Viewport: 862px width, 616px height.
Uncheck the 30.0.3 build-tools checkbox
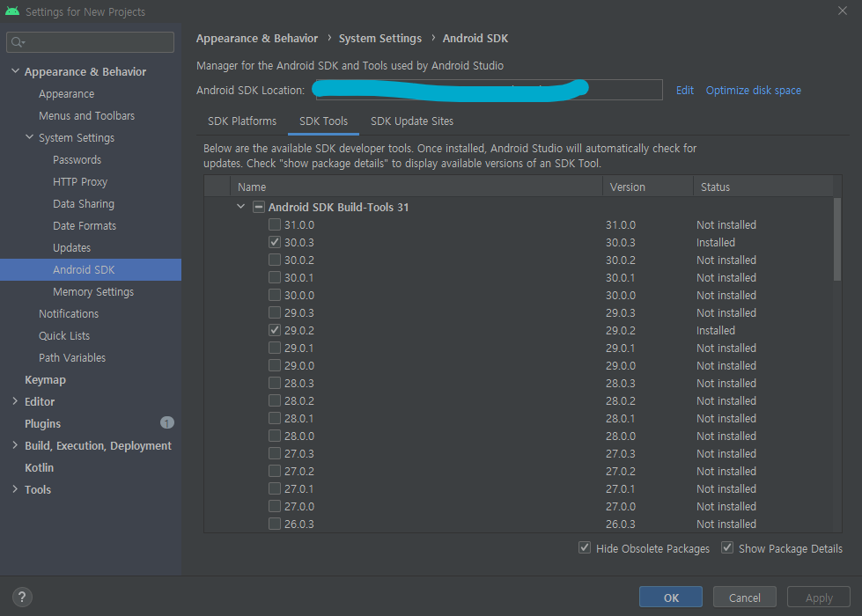point(275,242)
